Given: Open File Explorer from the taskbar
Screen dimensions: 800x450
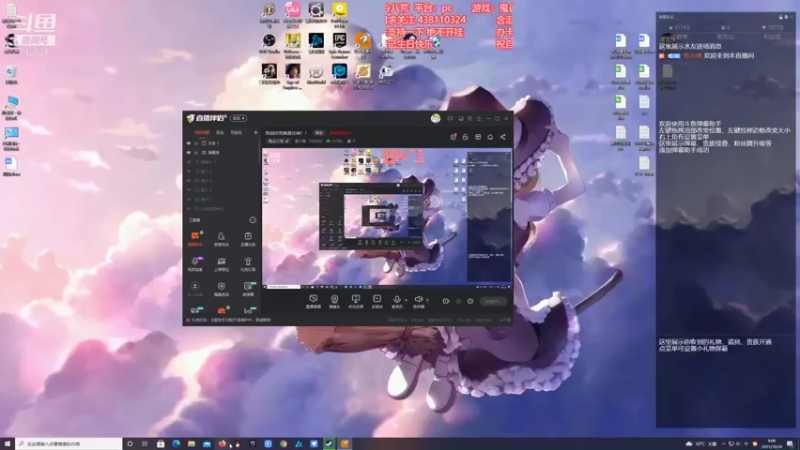Looking at the screenshot, I should (x=191, y=444).
